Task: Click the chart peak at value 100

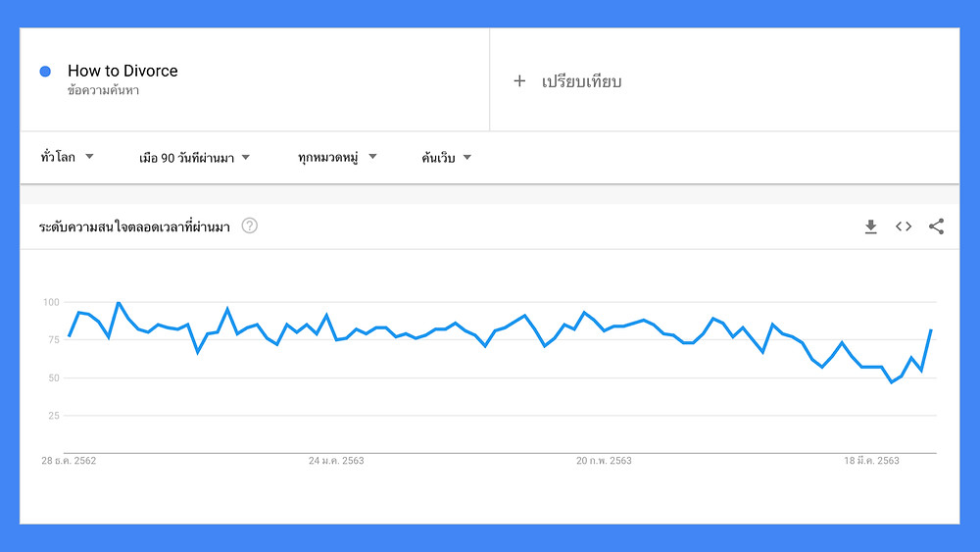Action: [119, 303]
